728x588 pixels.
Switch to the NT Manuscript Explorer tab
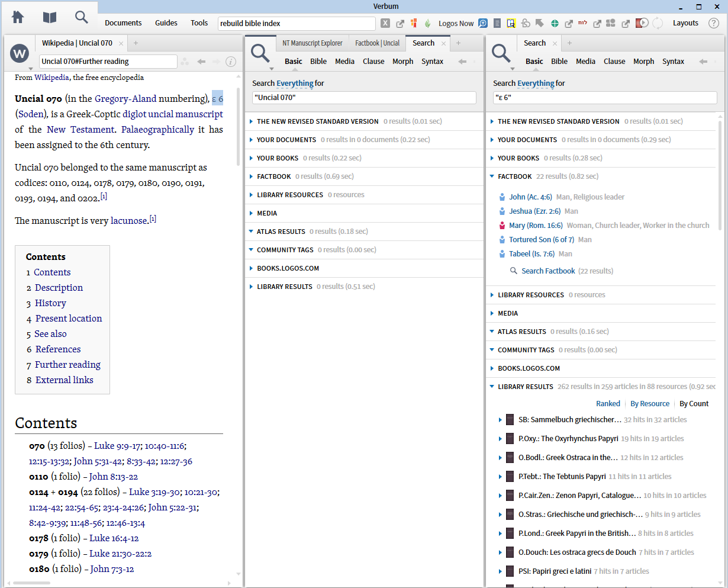313,43
